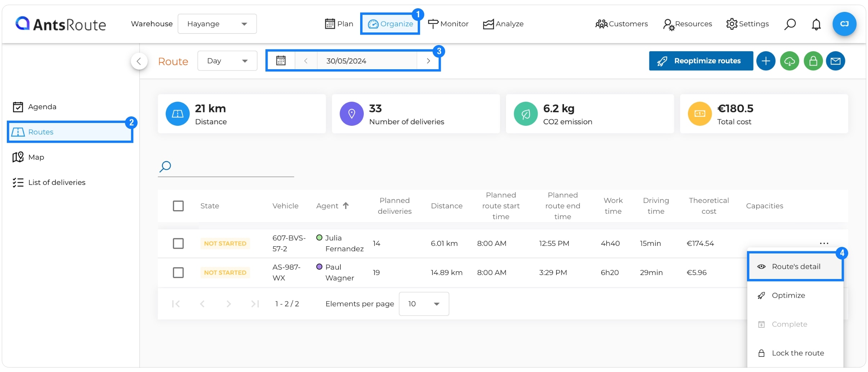Viewport: 868px width, 372px height.
Task: Open the Resources section
Action: tap(688, 24)
